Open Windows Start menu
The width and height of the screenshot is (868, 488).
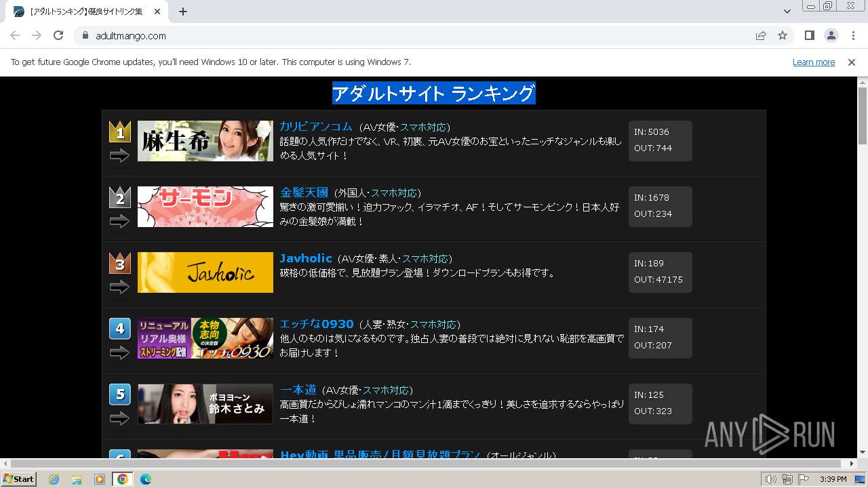click(19, 479)
